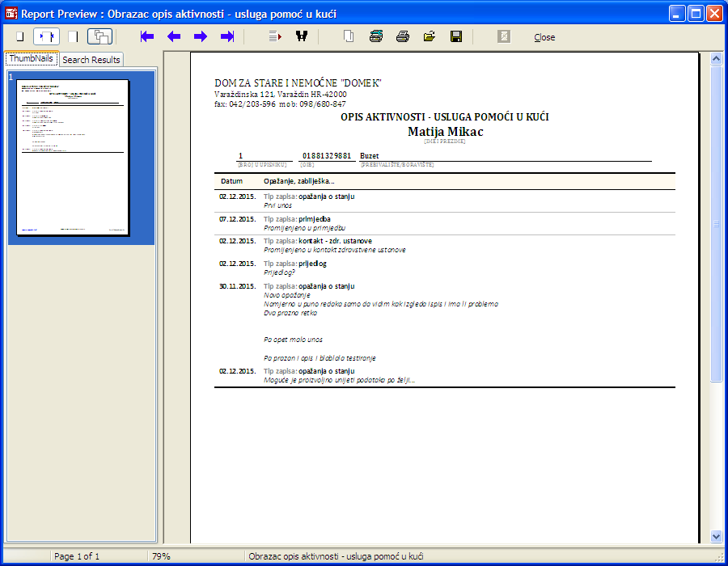
Task: Select page 1 thumbnail
Action: [x=74, y=157]
